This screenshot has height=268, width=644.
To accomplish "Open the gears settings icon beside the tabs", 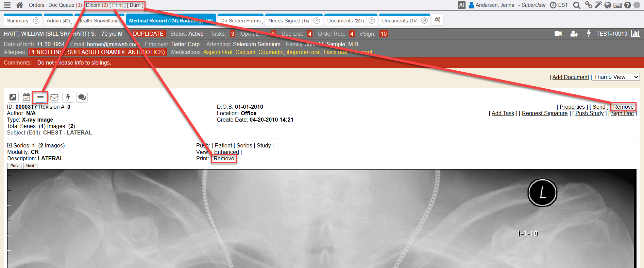I will (438, 20).
